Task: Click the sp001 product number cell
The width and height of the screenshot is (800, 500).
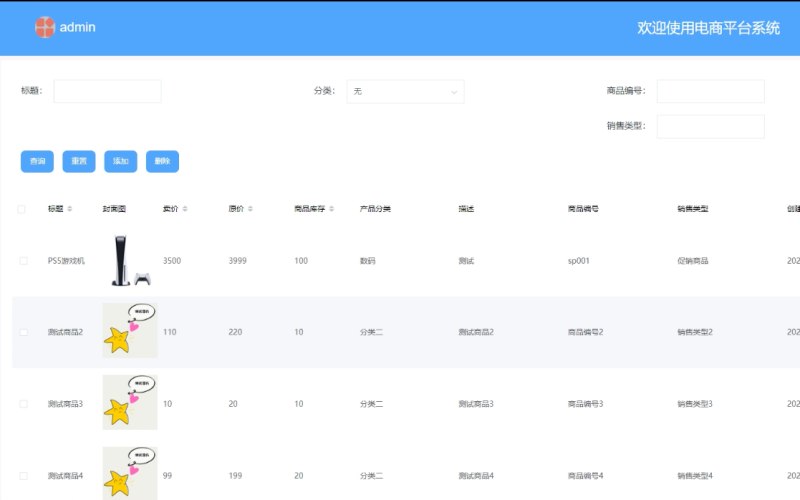Action: (579, 261)
